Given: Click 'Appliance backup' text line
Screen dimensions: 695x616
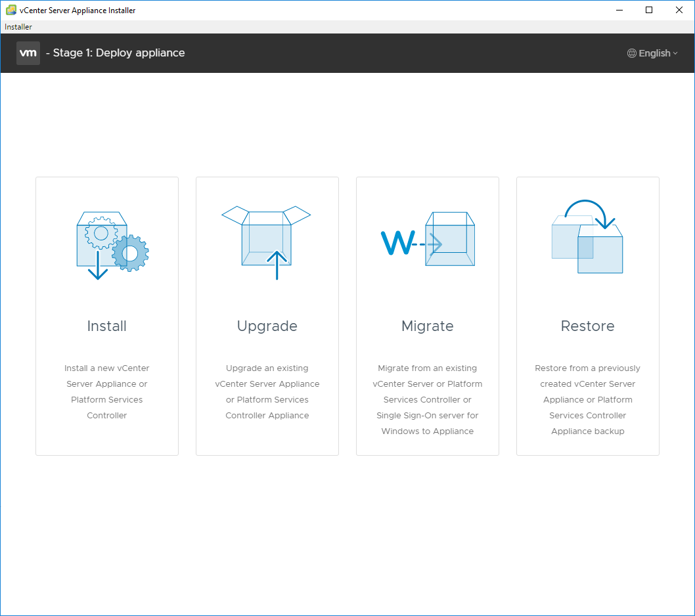Looking at the screenshot, I should [x=587, y=431].
